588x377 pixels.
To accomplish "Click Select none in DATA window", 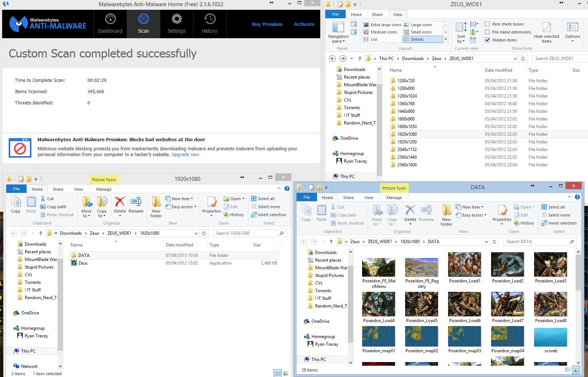I will tap(556, 215).
